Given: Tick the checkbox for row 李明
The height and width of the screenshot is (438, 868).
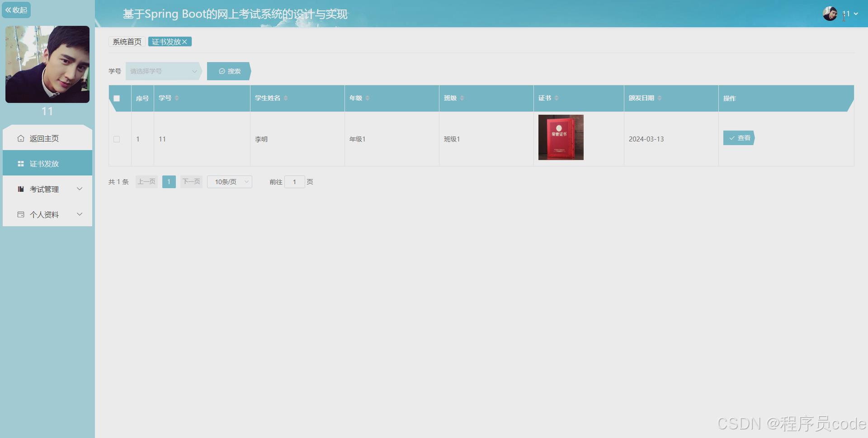Looking at the screenshot, I should click(117, 139).
